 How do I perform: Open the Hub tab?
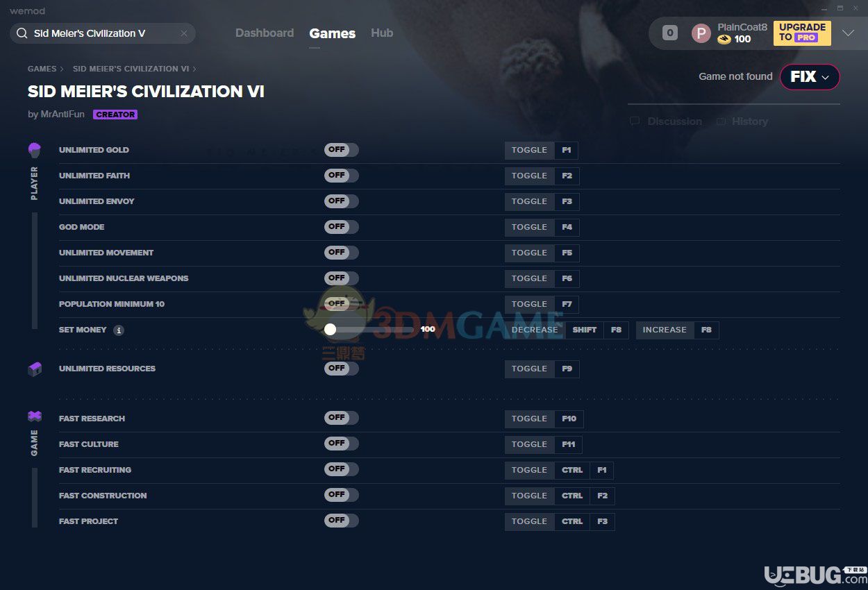382,33
